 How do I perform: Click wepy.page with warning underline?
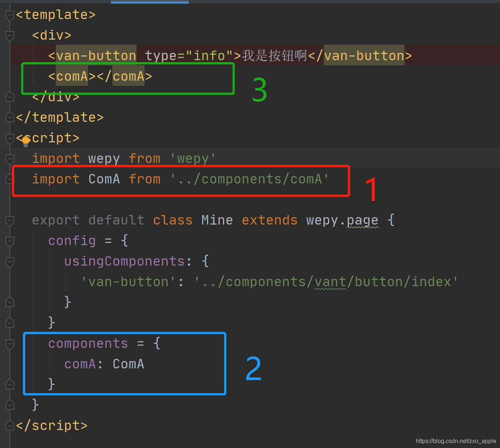click(x=343, y=220)
